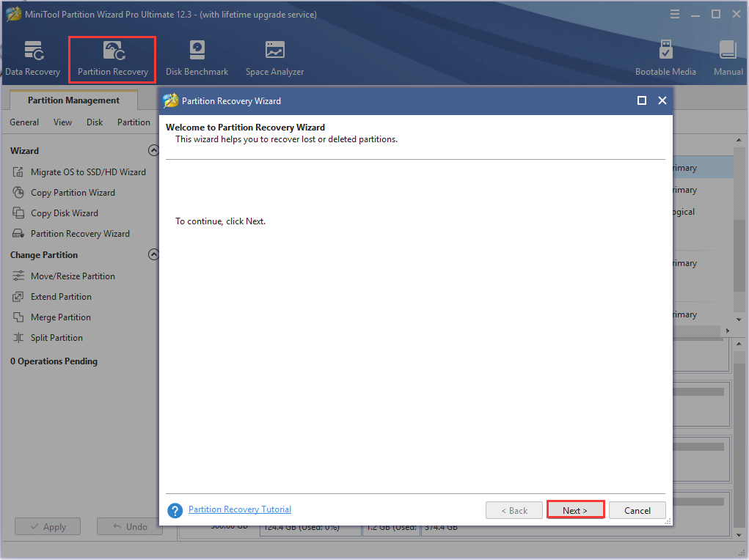This screenshot has width=749, height=560.
Task: Start the Migrate OS to SSD/HD Wizard
Action: point(90,172)
